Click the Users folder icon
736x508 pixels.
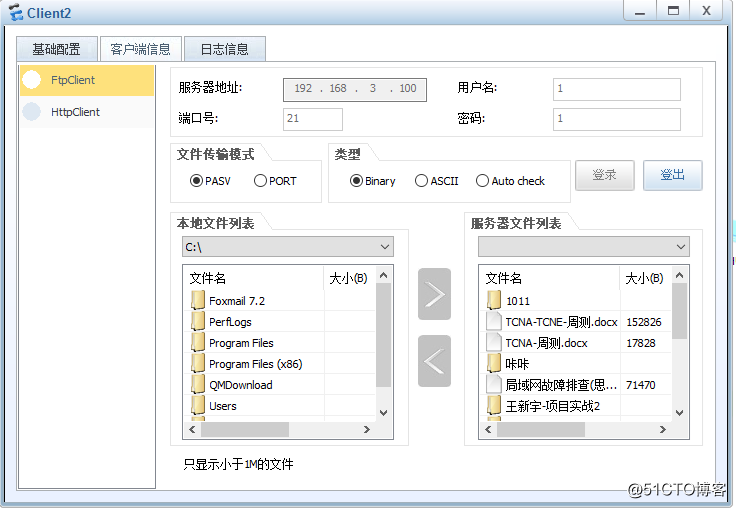[x=198, y=405]
